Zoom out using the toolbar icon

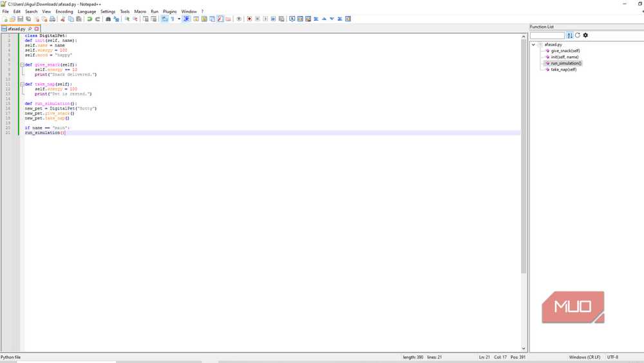point(135,19)
